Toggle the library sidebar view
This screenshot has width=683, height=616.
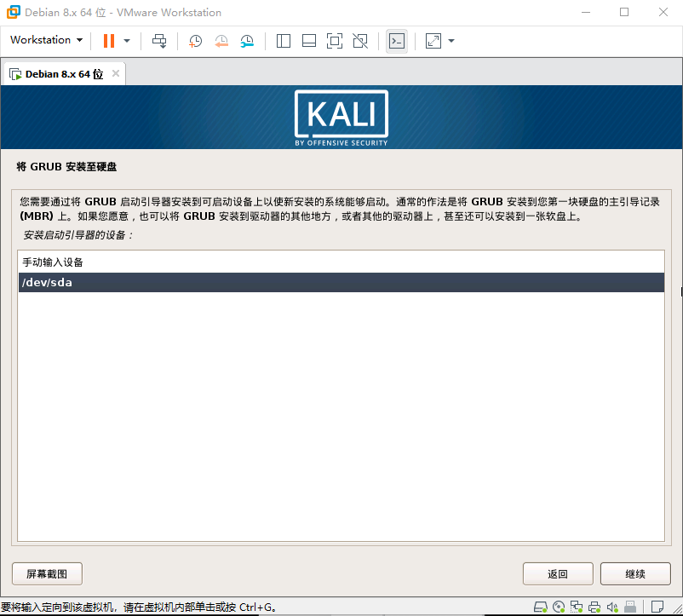284,41
